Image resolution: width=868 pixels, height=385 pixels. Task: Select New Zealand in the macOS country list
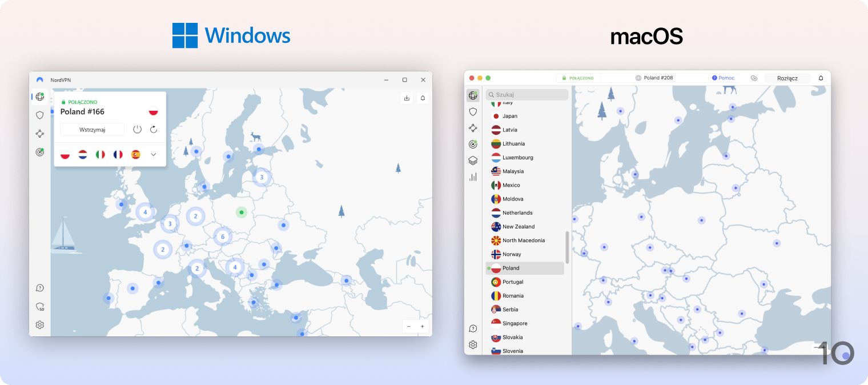[x=525, y=227]
